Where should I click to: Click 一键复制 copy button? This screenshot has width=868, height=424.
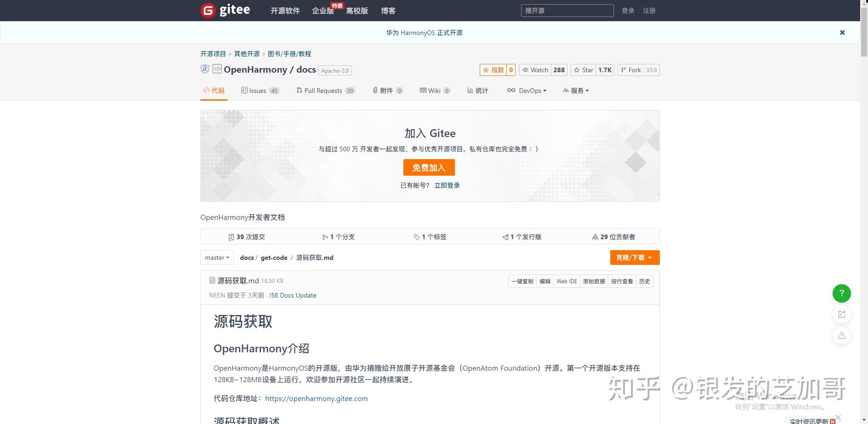tap(522, 281)
